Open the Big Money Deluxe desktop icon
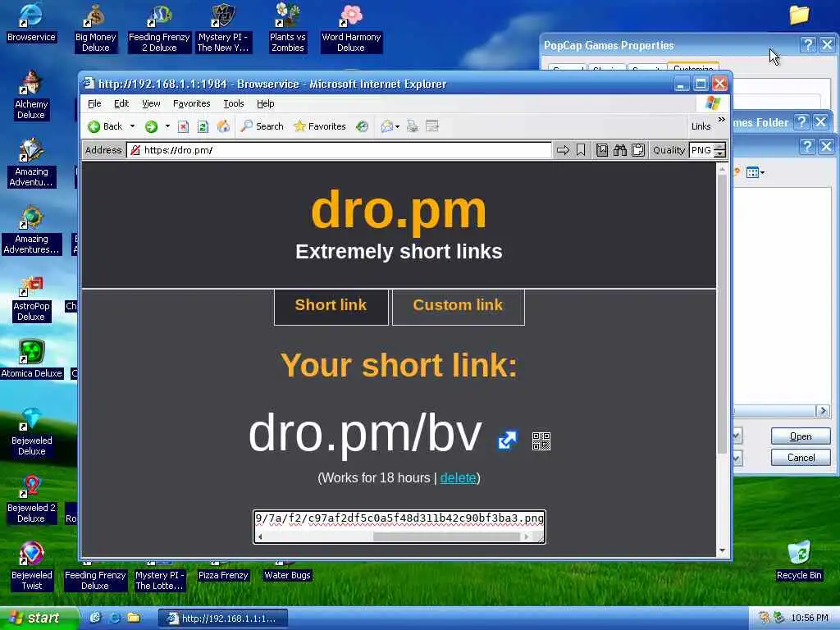The image size is (840, 630). pos(95,28)
